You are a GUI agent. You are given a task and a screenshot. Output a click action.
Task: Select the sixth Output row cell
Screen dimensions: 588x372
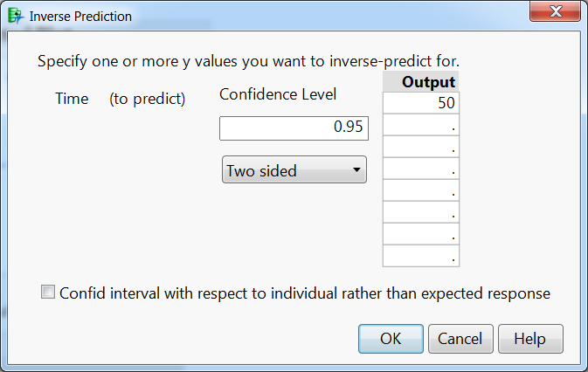tap(421, 212)
